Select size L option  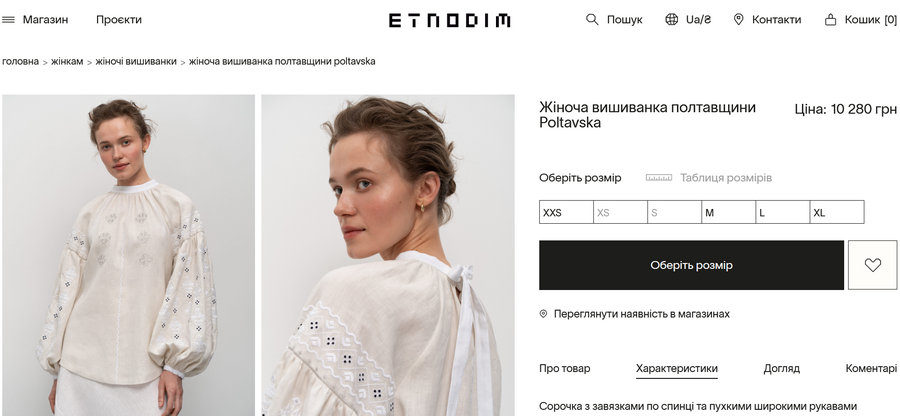(782, 212)
